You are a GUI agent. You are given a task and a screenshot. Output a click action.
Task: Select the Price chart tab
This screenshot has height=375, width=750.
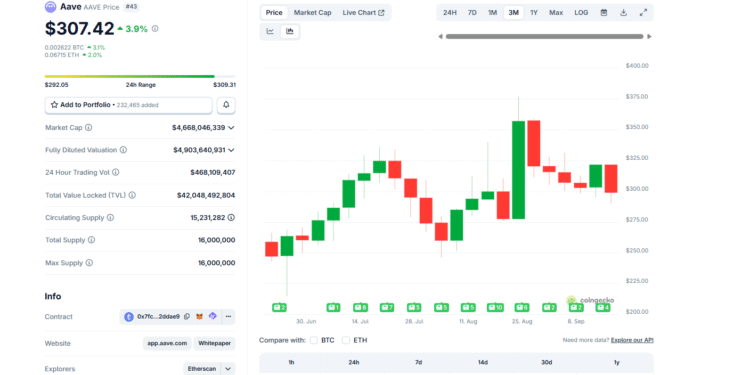[274, 13]
